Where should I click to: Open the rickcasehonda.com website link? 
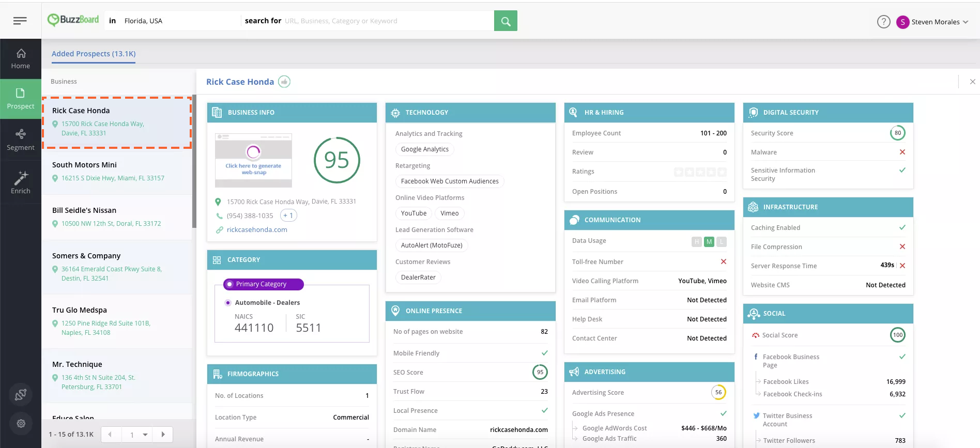257,230
